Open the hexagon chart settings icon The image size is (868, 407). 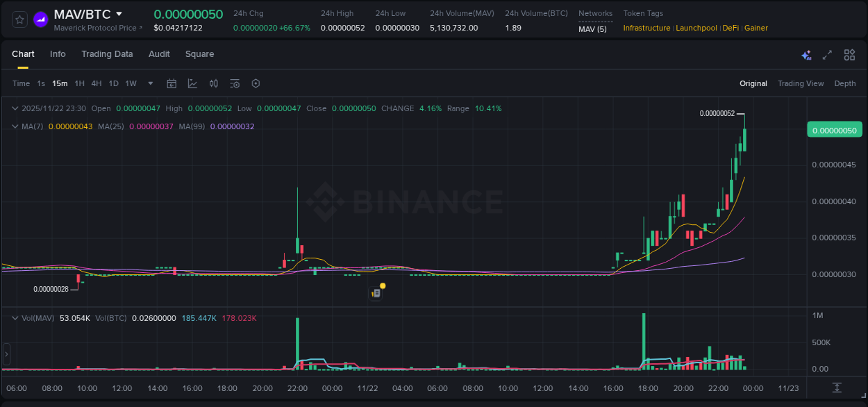[256, 83]
